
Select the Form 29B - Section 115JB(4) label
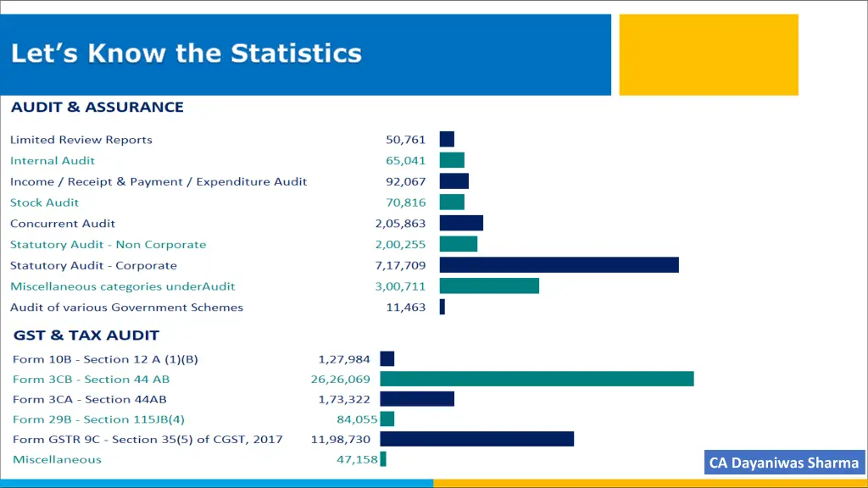(x=98, y=419)
